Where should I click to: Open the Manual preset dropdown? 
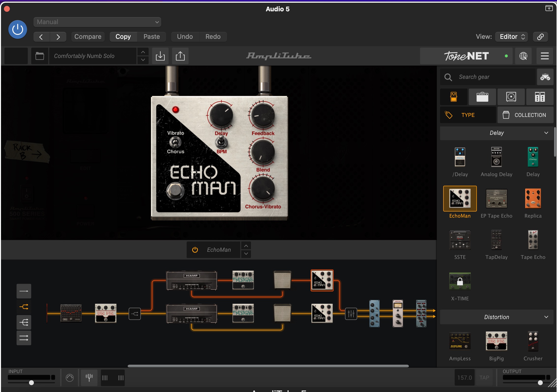point(97,22)
